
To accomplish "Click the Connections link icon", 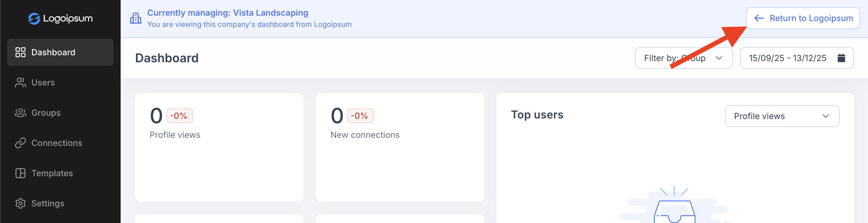I will pos(21,143).
